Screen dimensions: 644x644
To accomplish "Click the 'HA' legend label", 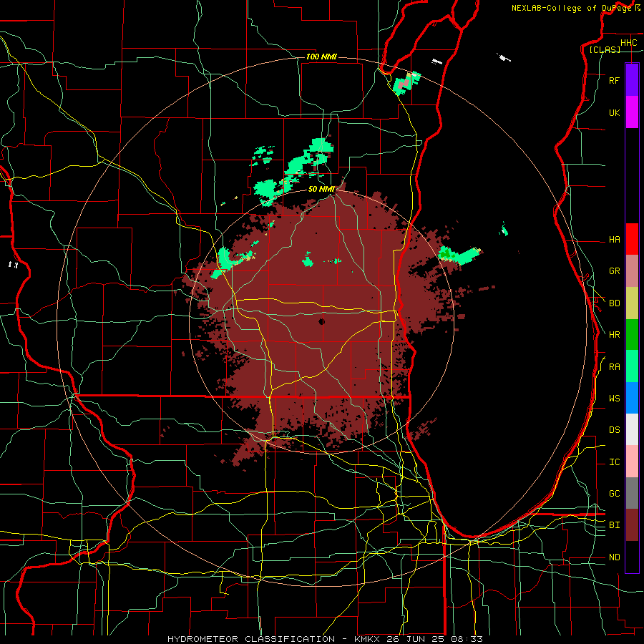I will 614,239.
